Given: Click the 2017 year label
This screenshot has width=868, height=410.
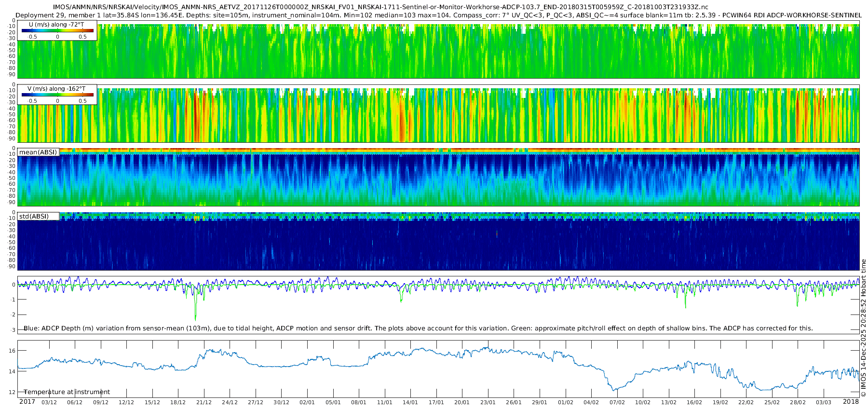Looking at the screenshot, I should tap(27, 402).
